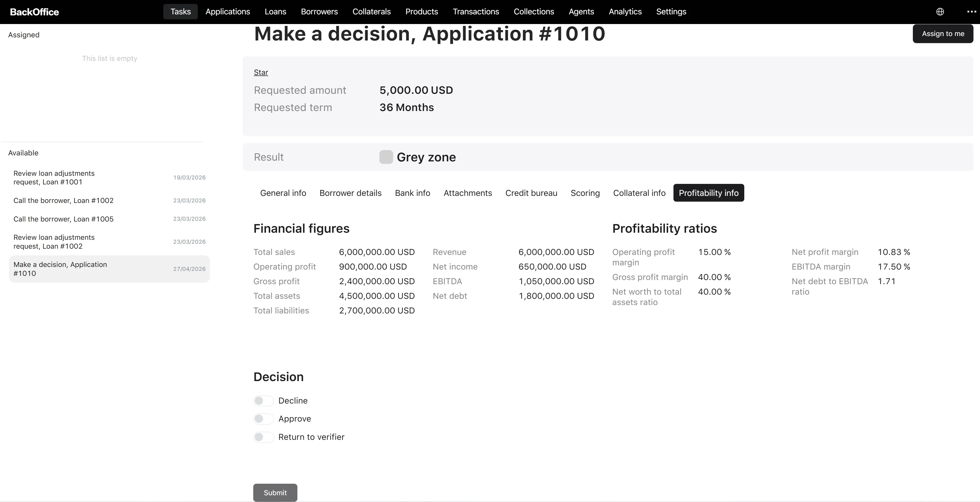Screen dimensions: 980x502
Task: Select Make a decision, Application #1010 task
Action: click(109, 269)
